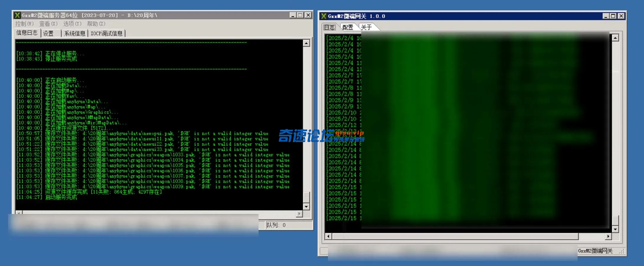
Task: Click gateway log scrollbar up arrow
Action: tap(615, 38)
